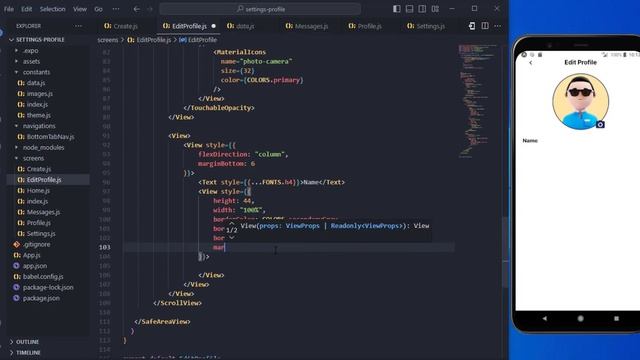The height and width of the screenshot is (360, 640).
Task: Switch to Settings.js tab
Action: 430,26
